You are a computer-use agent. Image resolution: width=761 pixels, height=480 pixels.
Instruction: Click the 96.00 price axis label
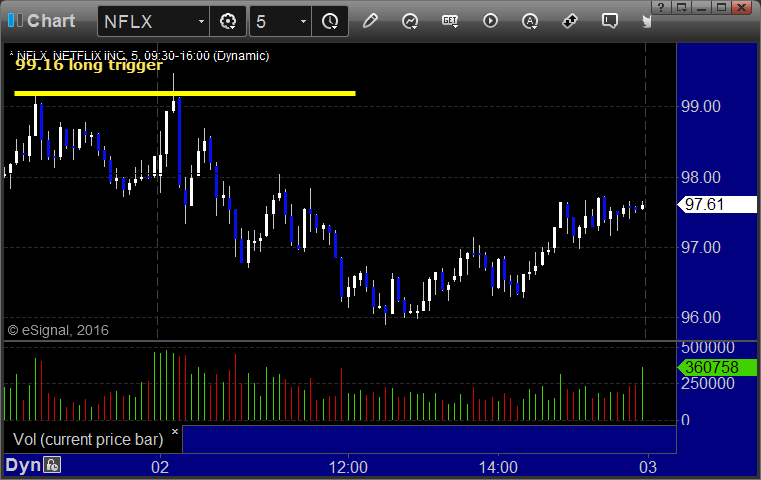701,318
